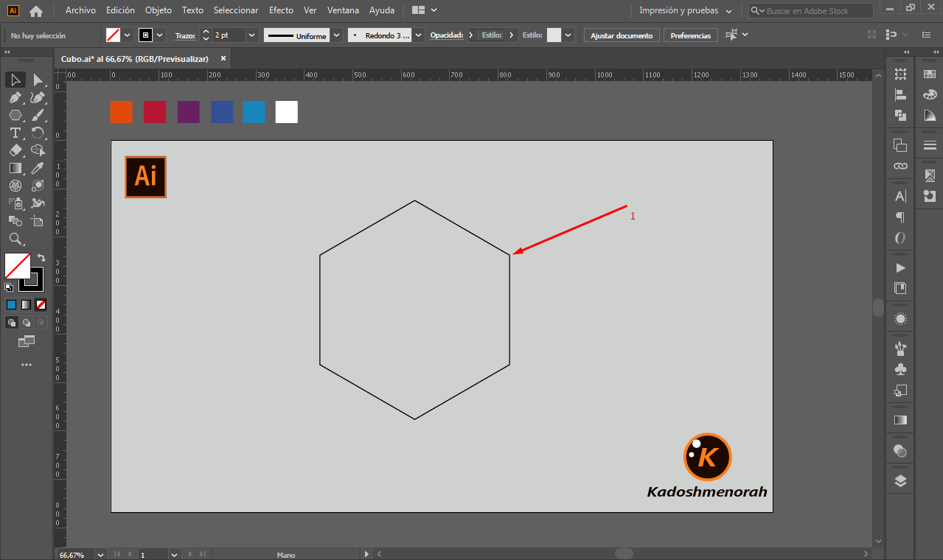Open stroke weight dropdown next to 2 pt

click(252, 35)
